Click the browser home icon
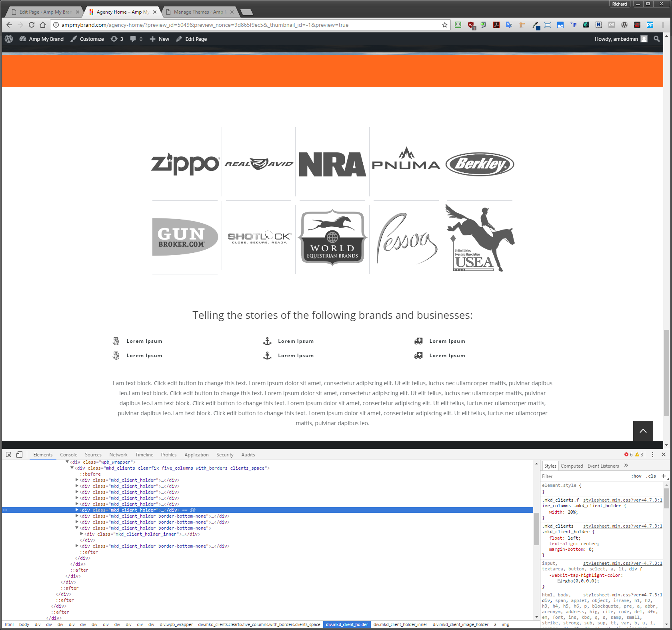Image resolution: width=672 pixels, height=630 pixels. click(x=43, y=25)
